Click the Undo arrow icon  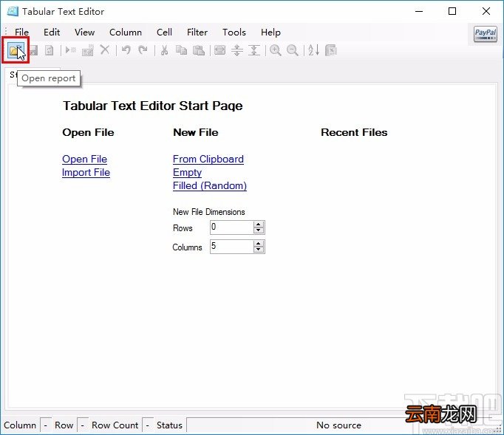point(126,50)
